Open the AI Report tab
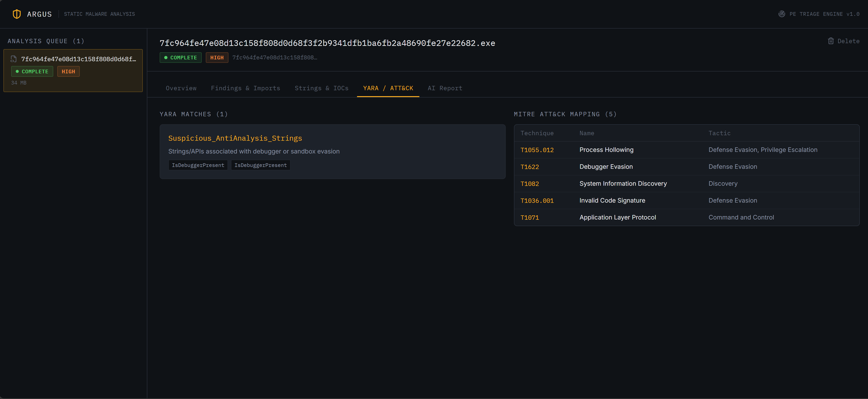This screenshot has height=399, width=868. click(445, 88)
